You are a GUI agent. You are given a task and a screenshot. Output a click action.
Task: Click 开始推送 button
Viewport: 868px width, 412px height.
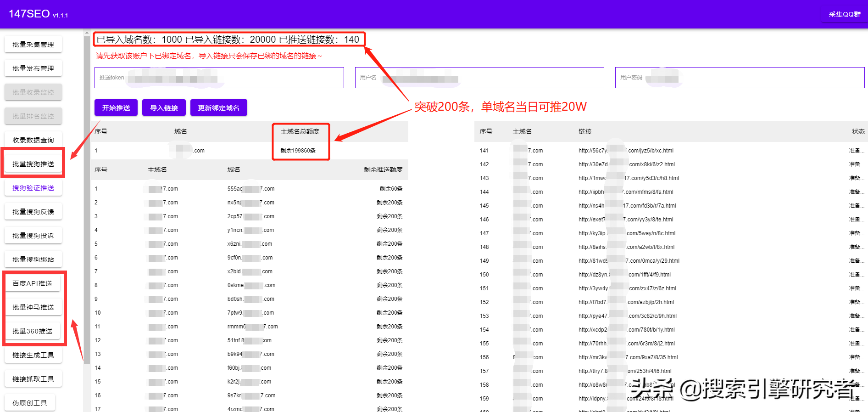point(116,108)
